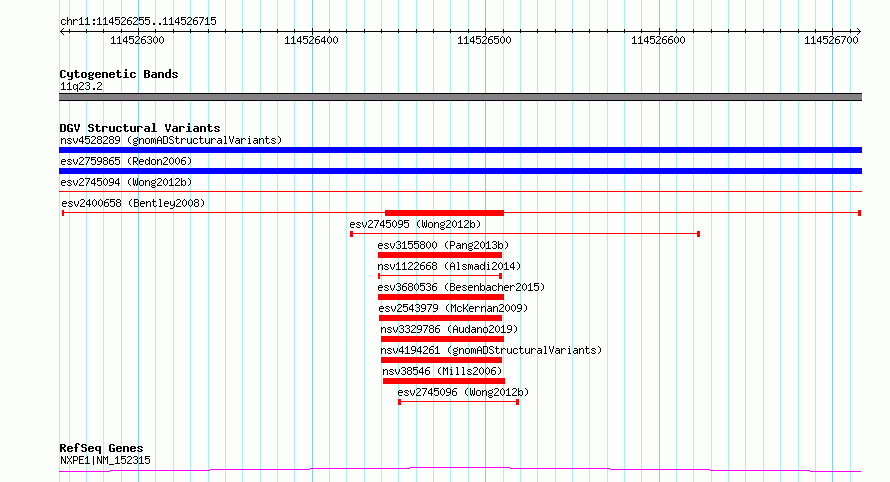Open nsv3329786 (Audano2019) variant label
The height and width of the screenshot is (482, 890).
449,329
